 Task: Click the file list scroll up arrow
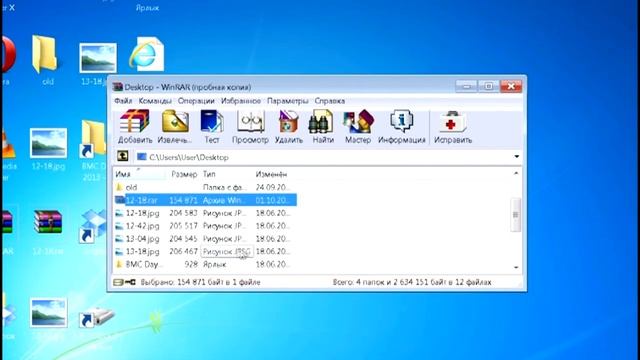click(x=516, y=173)
